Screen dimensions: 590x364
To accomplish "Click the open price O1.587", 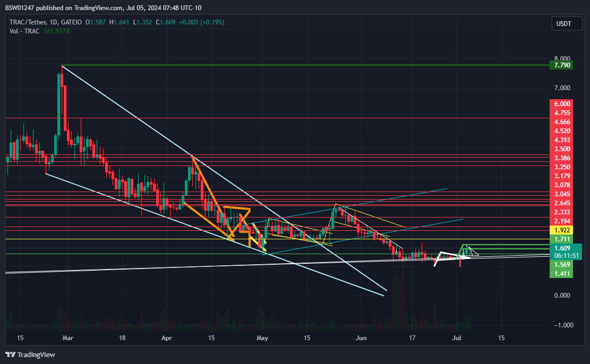I will point(96,22).
